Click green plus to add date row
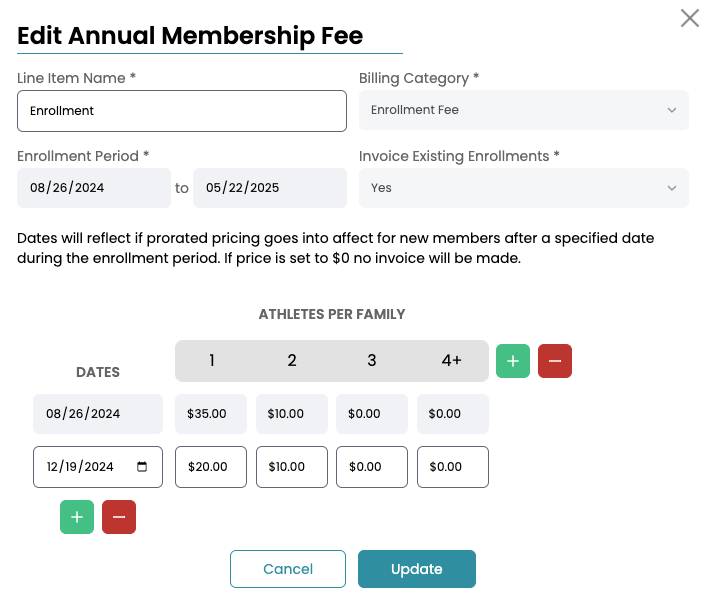710x603 pixels. coord(77,517)
